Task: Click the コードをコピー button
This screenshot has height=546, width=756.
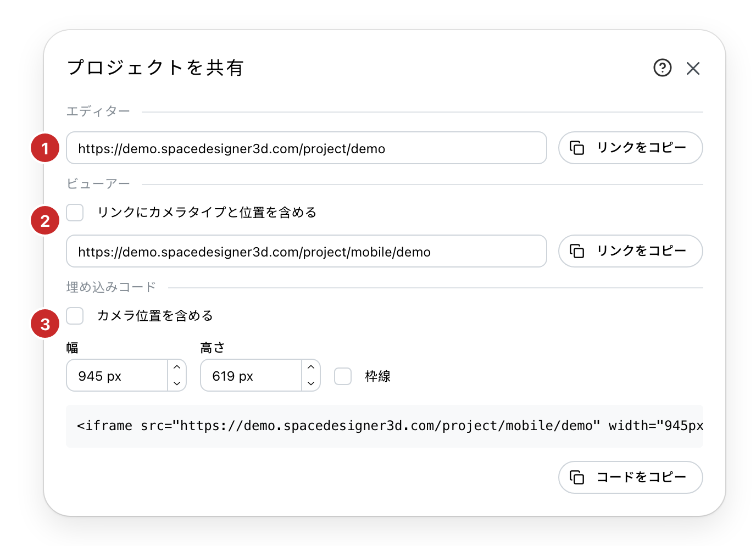Action: coord(630,477)
